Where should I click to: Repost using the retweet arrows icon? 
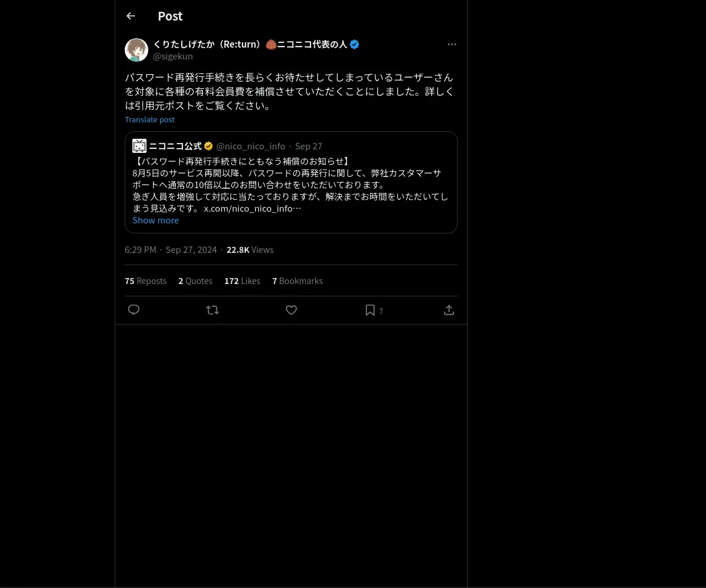coord(212,310)
